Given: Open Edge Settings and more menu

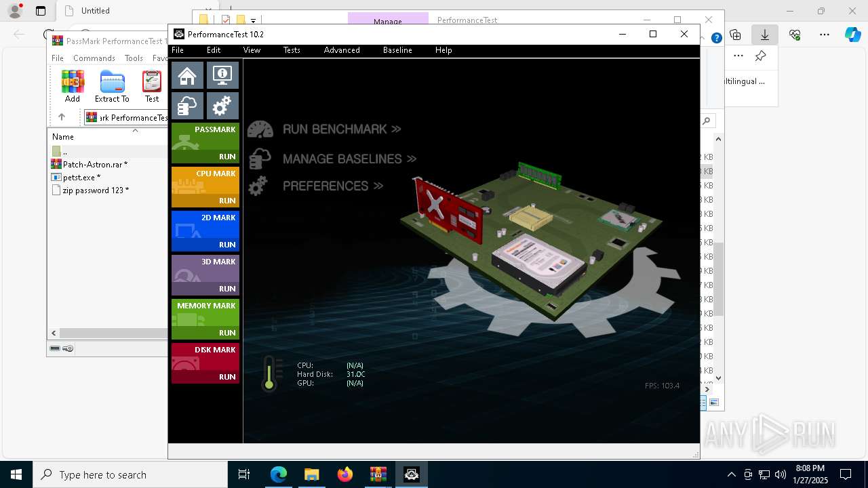Looking at the screenshot, I should (825, 35).
